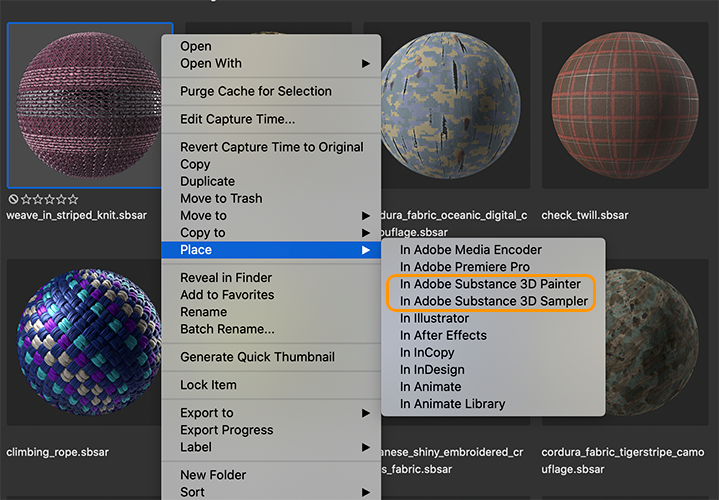Expand the Move to submenu
This screenshot has width=719, height=500.
[x=271, y=216]
